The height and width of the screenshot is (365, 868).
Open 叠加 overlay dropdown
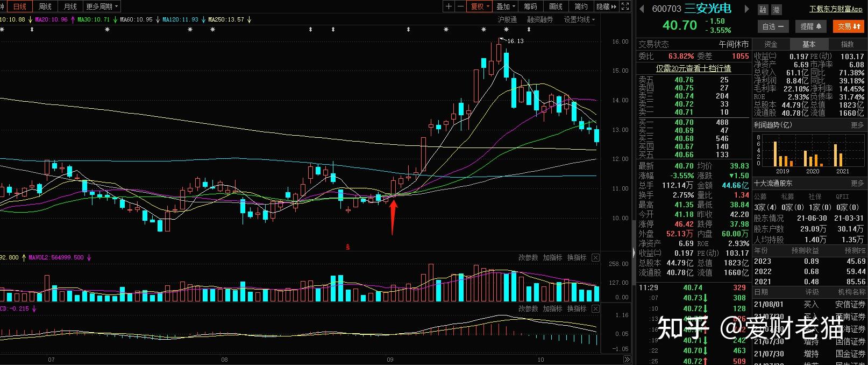pyautogui.click(x=506, y=6)
